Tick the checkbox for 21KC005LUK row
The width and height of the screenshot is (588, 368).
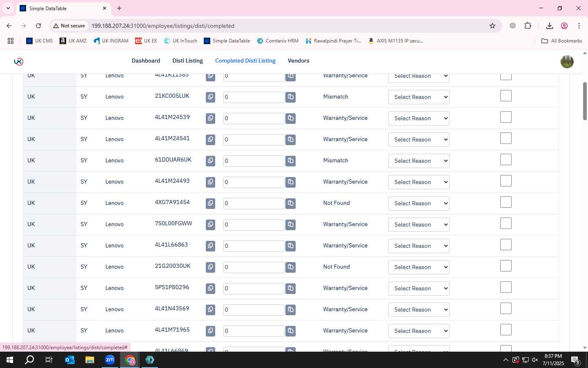pos(506,96)
